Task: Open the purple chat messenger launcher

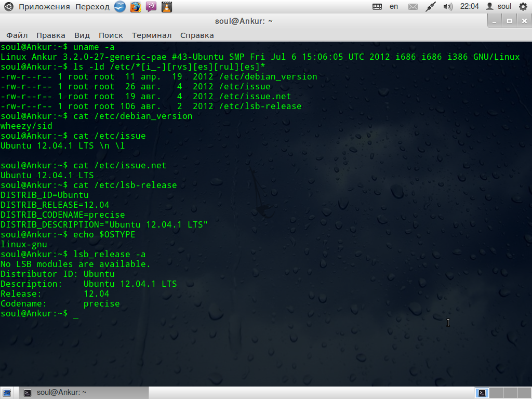Action: [x=151, y=6]
